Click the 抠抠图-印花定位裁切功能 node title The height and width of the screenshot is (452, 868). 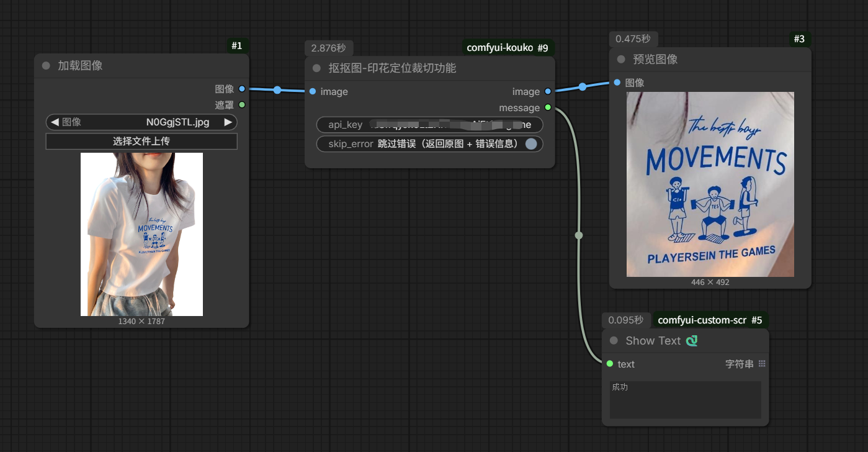click(393, 68)
